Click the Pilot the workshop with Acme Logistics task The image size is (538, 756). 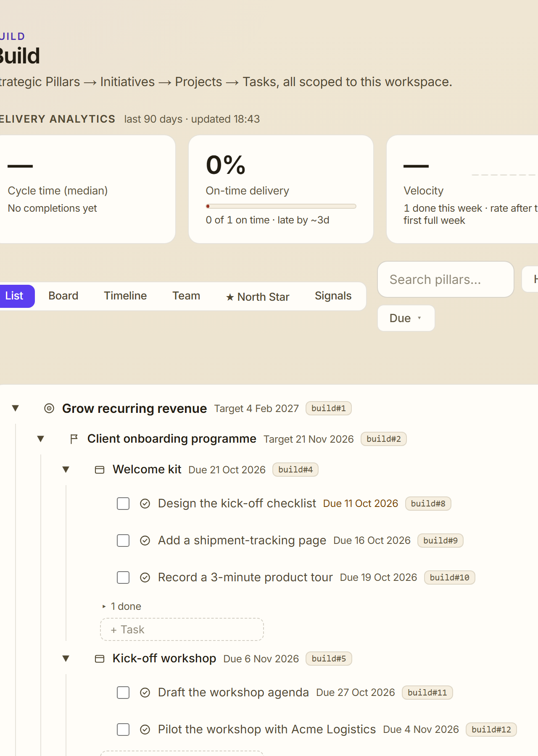pos(267,730)
